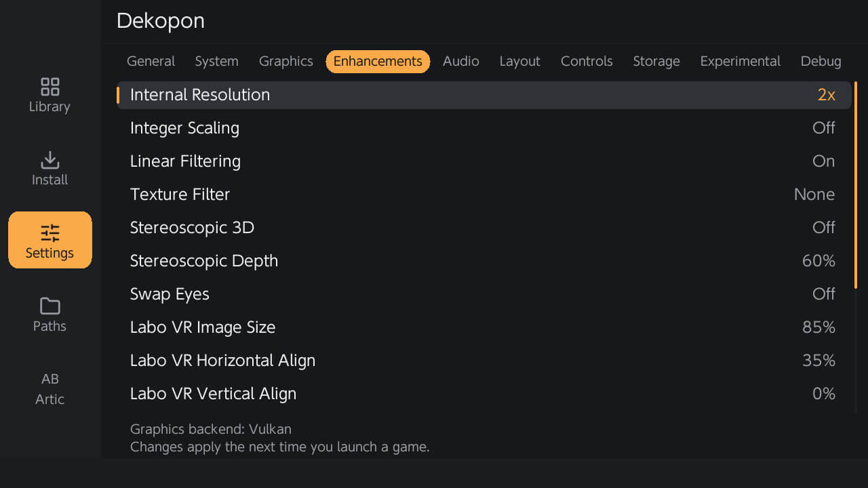Screen dimensions: 868x488
Task: Select Labo VR Image Size row
Action: pyautogui.click(x=484, y=327)
